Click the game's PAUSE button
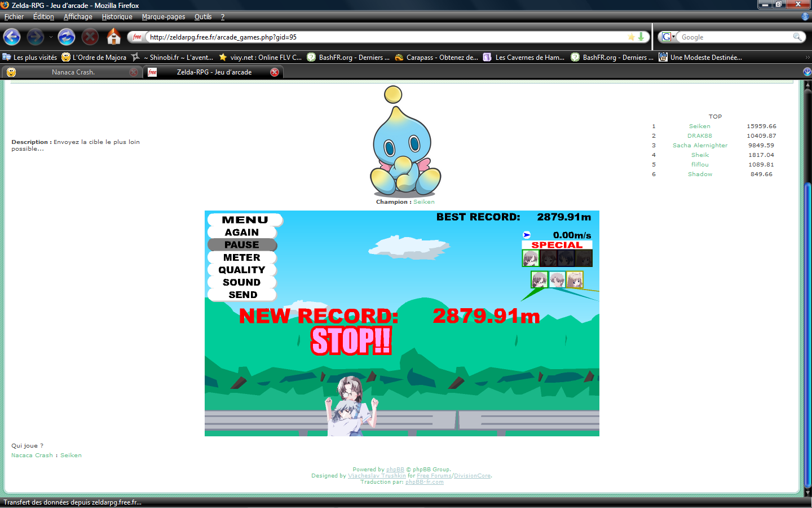Screen dimensions: 812x508 pos(242,245)
